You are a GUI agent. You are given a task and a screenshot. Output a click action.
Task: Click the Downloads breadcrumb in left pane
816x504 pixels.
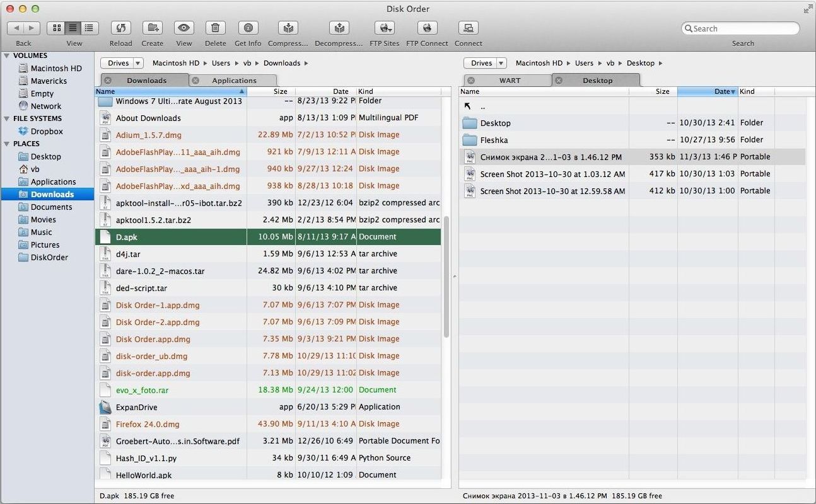pyautogui.click(x=282, y=63)
